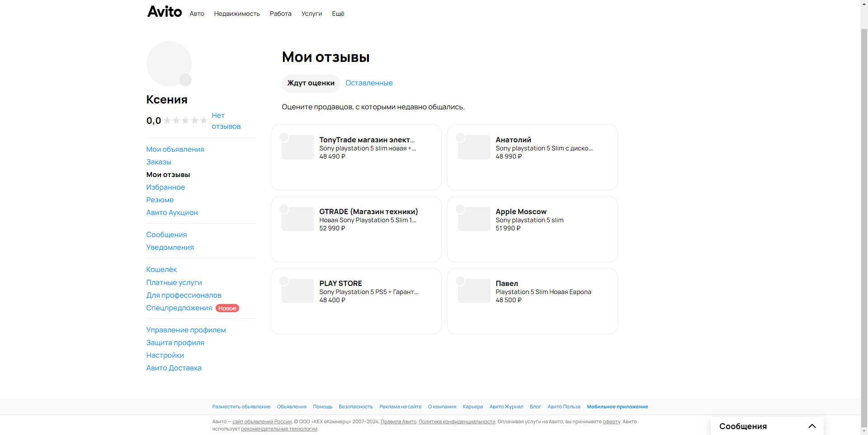Open сайт объявлений России link
Viewport: 868px width, 435px height.
pyautogui.click(x=262, y=422)
